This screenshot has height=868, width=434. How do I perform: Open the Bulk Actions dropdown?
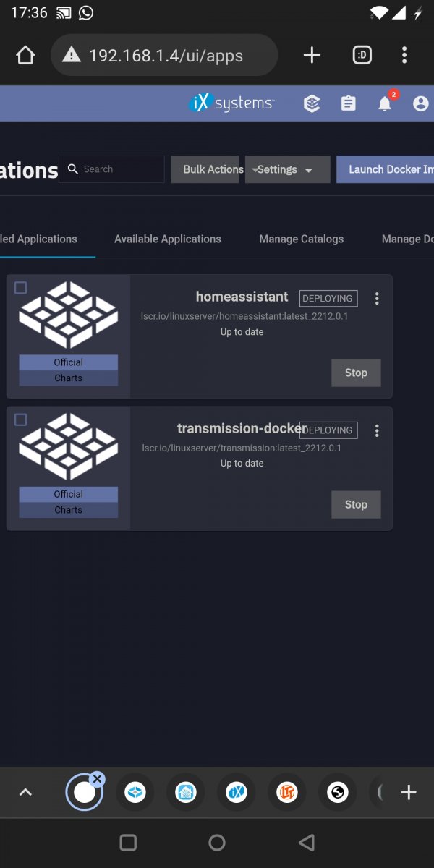[205, 169]
